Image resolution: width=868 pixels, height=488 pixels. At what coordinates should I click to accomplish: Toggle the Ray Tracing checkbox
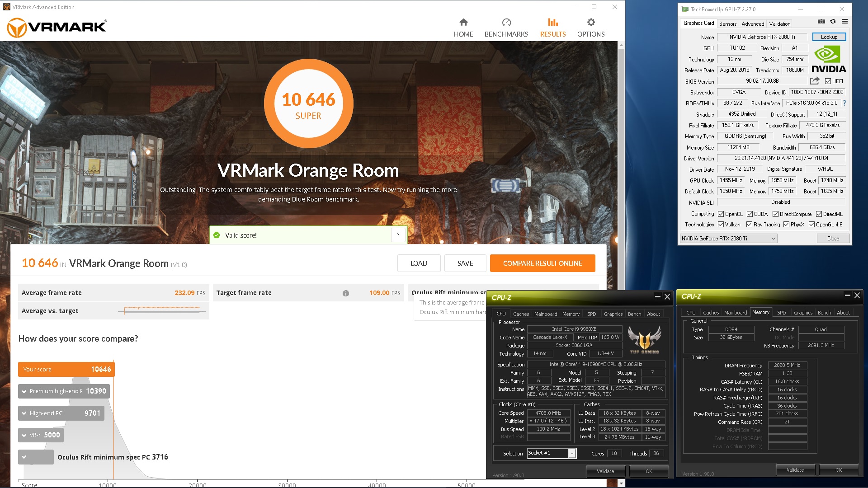(750, 225)
